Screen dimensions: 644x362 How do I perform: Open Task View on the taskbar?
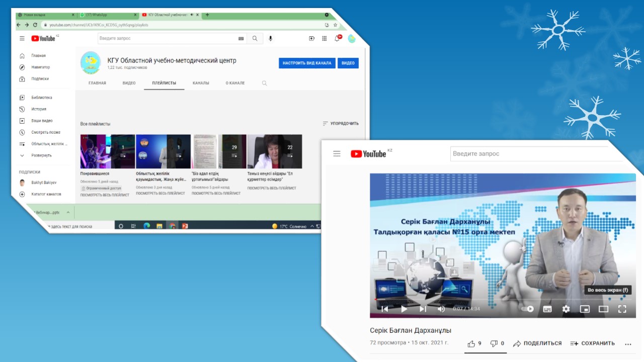(x=134, y=226)
